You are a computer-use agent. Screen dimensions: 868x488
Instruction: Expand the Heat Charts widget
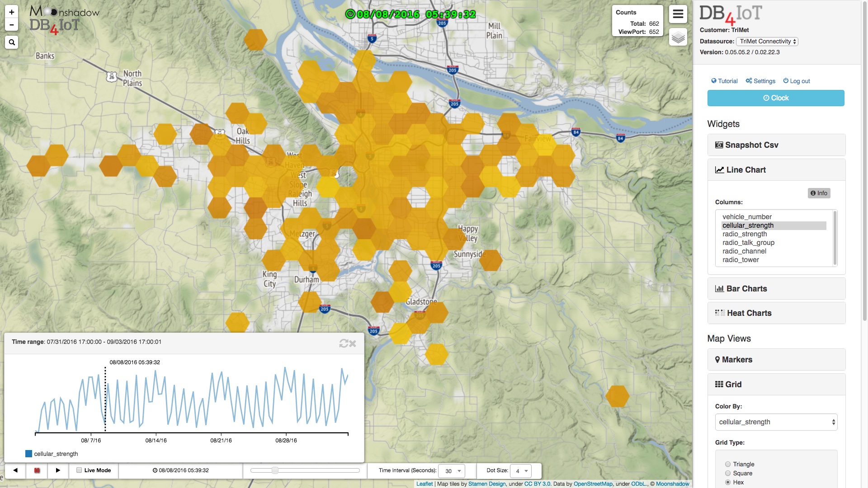click(776, 313)
